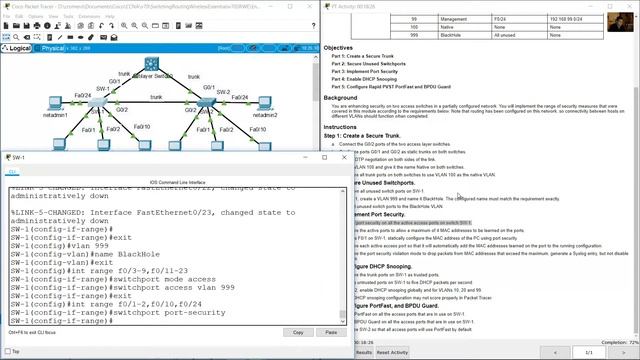Image resolution: width=640 pixels, height=360 pixels.
Task: Click the 'Management' table cell
Action: click(465, 19)
